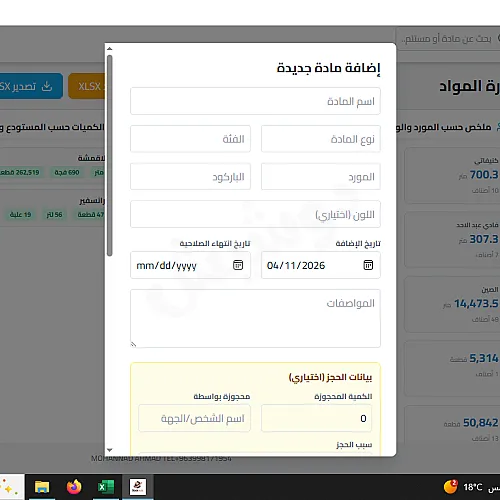Click the blue تصدير export button
The width and height of the screenshot is (500, 500).
pos(31,86)
